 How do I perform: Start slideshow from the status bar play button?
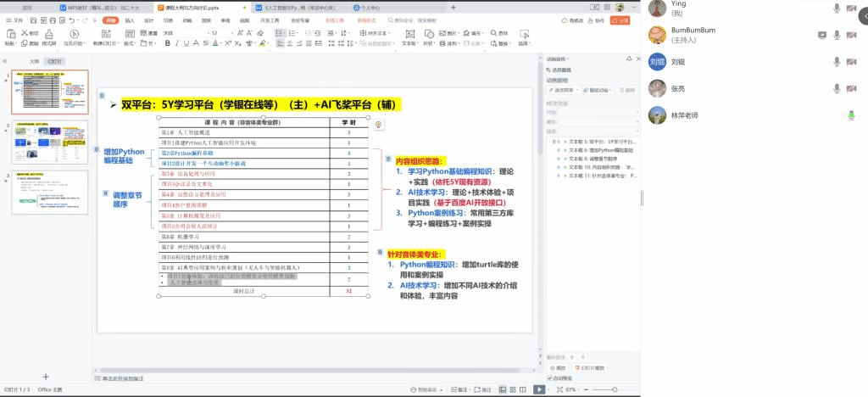click(539, 389)
